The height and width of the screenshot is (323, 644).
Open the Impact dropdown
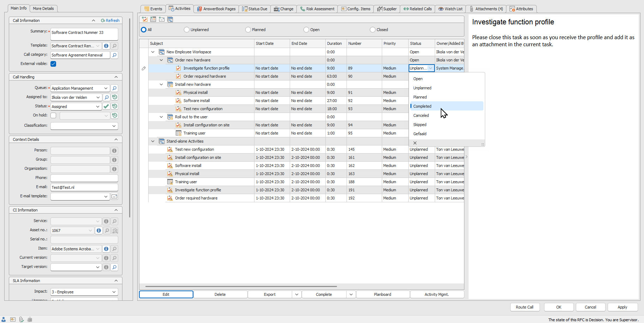(x=114, y=292)
